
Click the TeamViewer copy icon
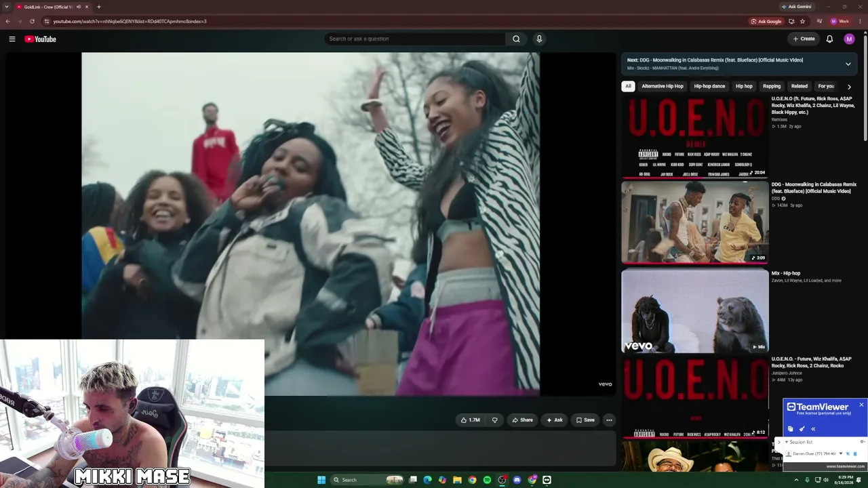(791, 429)
